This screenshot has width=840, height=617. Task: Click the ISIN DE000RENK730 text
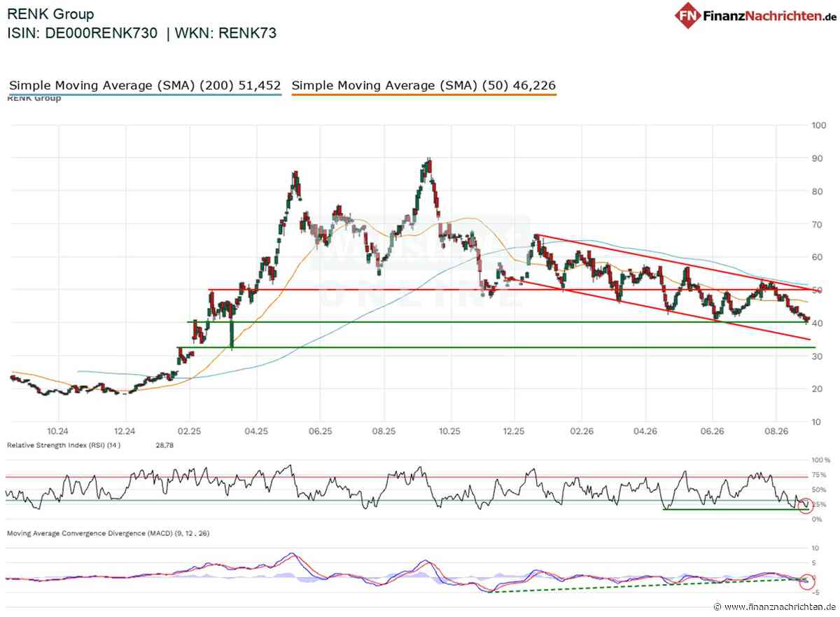pyautogui.click(x=82, y=32)
